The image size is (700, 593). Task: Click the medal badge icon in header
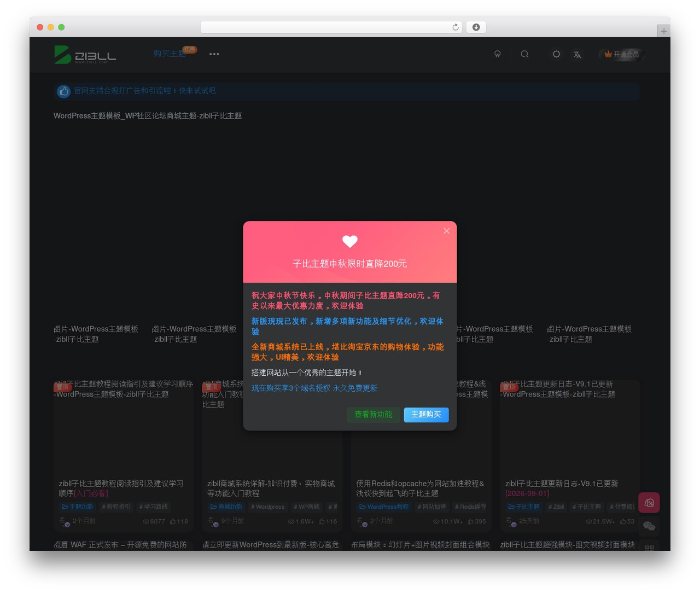(497, 54)
